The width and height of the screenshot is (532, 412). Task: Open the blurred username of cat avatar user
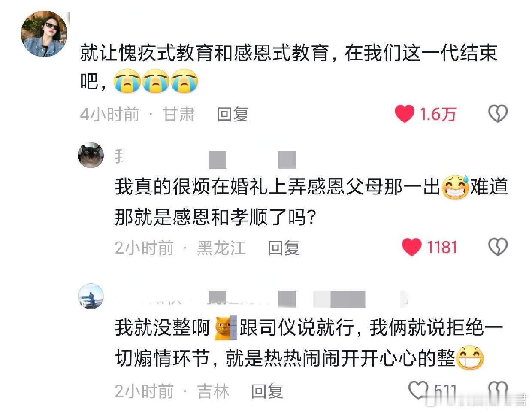click(x=205, y=158)
